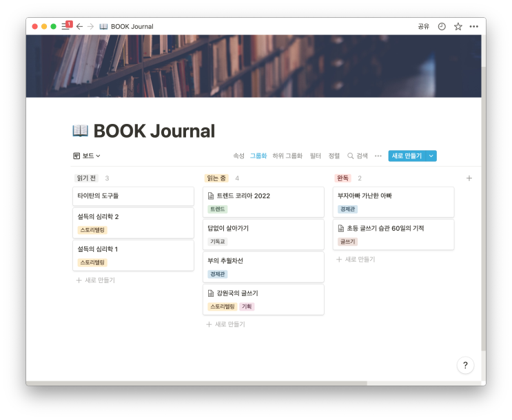Click 경제관 tag on 부의 추월차선
Viewport: 512px width, 420px height.
(x=218, y=274)
